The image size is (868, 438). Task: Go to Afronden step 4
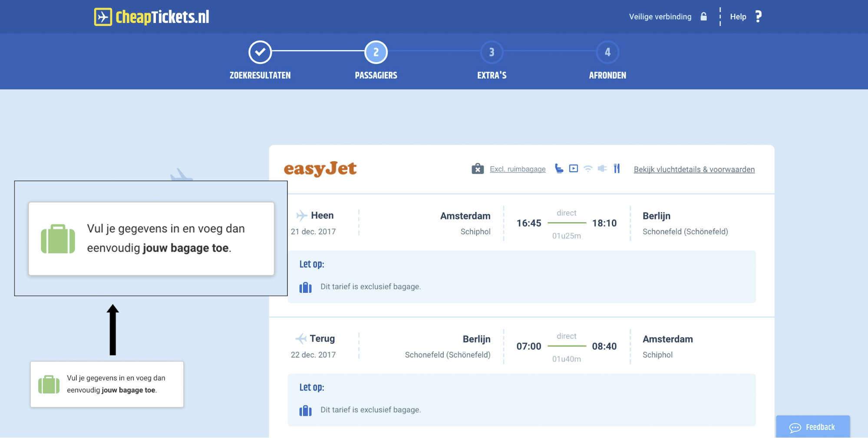(607, 52)
